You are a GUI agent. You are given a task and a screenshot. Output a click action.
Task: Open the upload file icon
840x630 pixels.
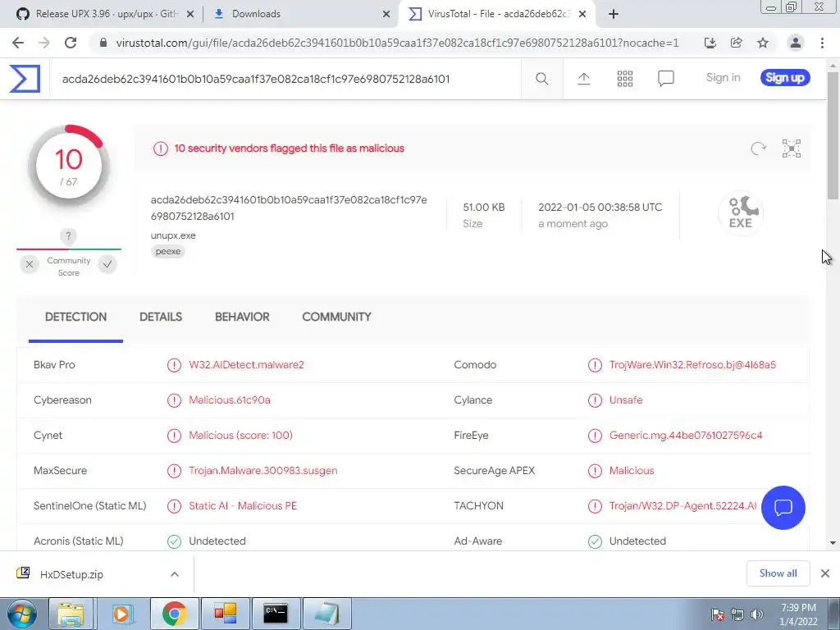pos(584,79)
